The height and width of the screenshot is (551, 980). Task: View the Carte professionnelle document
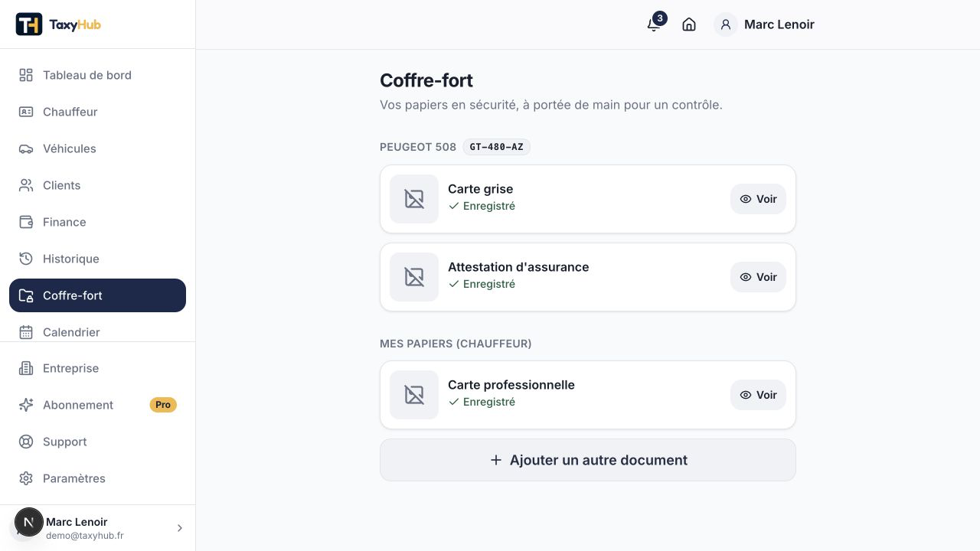pos(758,395)
